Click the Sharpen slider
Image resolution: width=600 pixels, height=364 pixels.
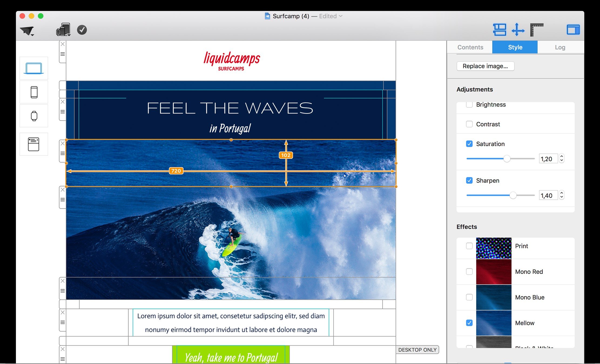[x=500, y=196]
